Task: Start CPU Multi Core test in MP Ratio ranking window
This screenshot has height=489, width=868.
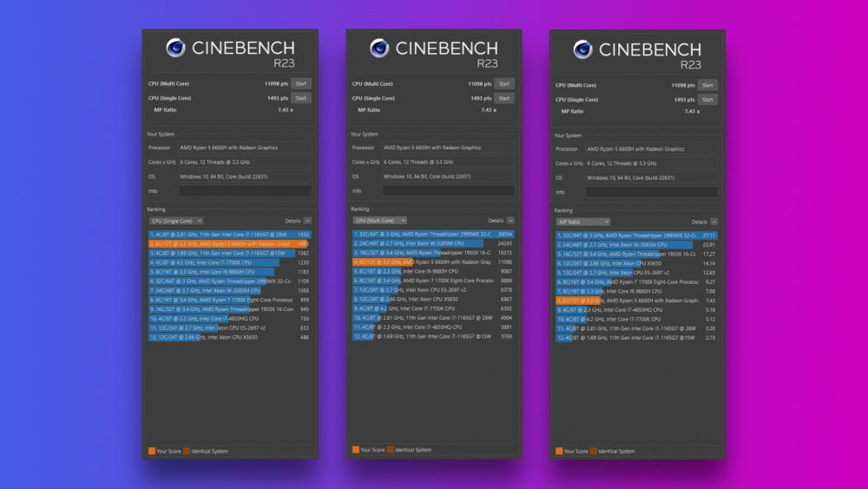Action: pyautogui.click(x=708, y=85)
